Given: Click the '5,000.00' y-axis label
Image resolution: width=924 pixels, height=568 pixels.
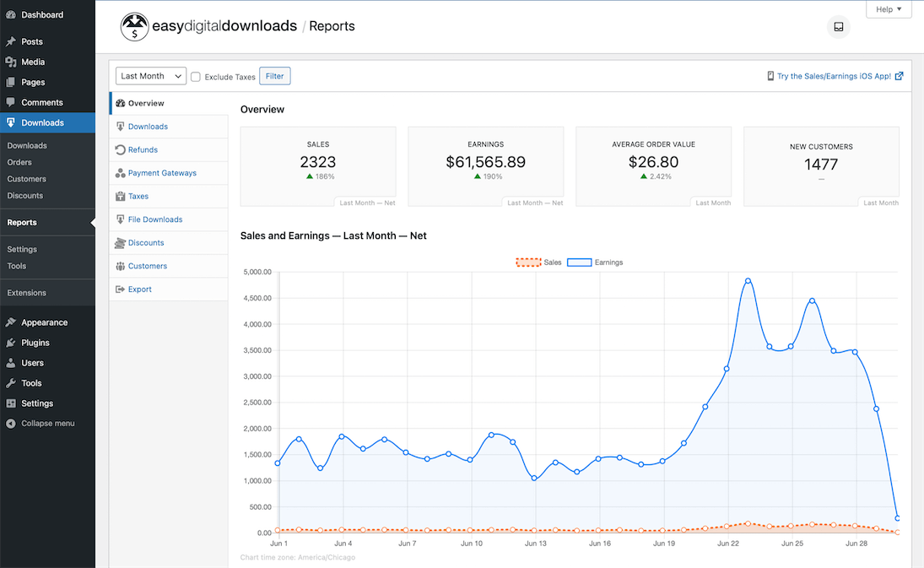Looking at the screenshot, I should pyautogui.click(x=257, y=273).
